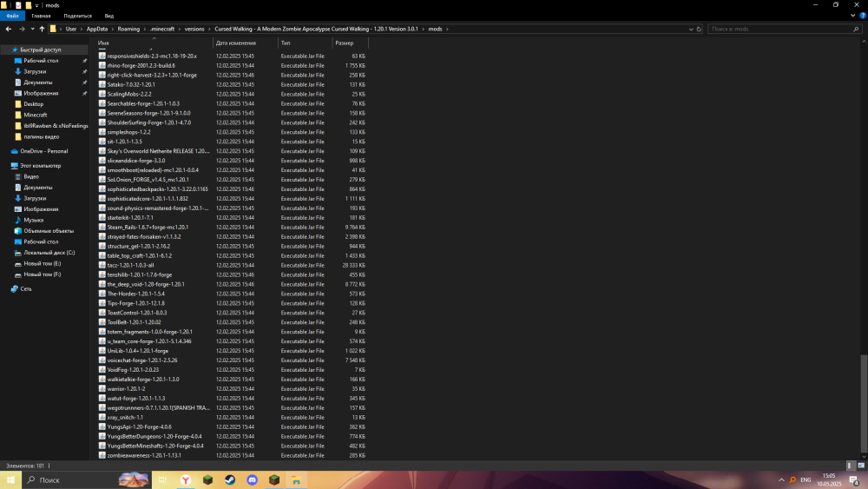Open the Вид ribbon tab
The image size is (868, 489).
pyautogui.click(x=109, y=16)
